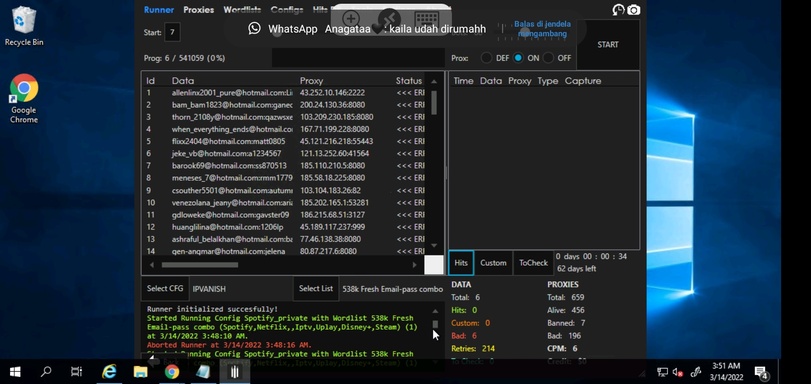Show the Custom results tab
The height and width of the screenshot is (384, 811).
coord(493,263)
